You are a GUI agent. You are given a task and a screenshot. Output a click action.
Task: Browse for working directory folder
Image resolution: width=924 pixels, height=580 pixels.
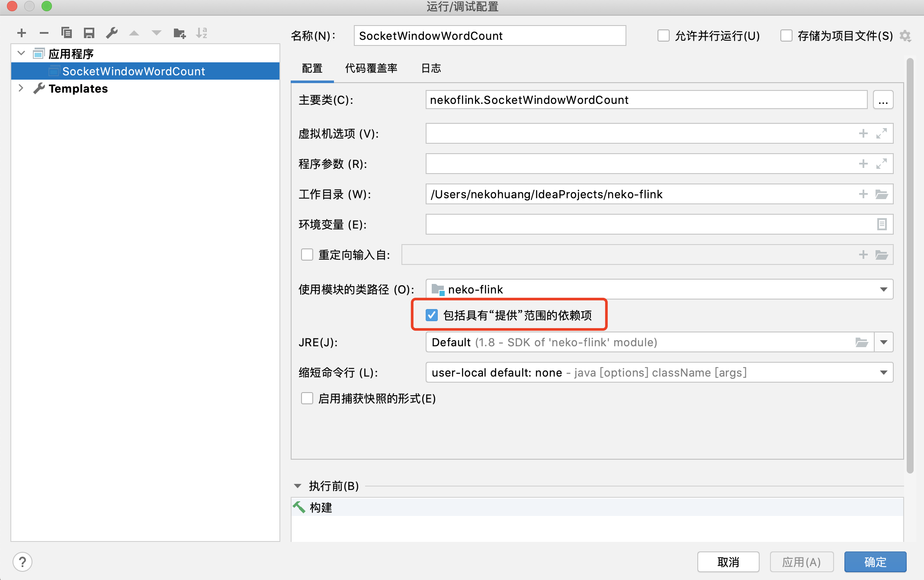pyautogui.click(x=882, y=194)
